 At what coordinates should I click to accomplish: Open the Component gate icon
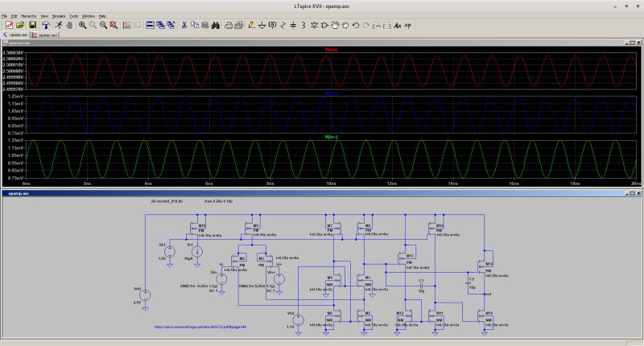tap(324, 26)
